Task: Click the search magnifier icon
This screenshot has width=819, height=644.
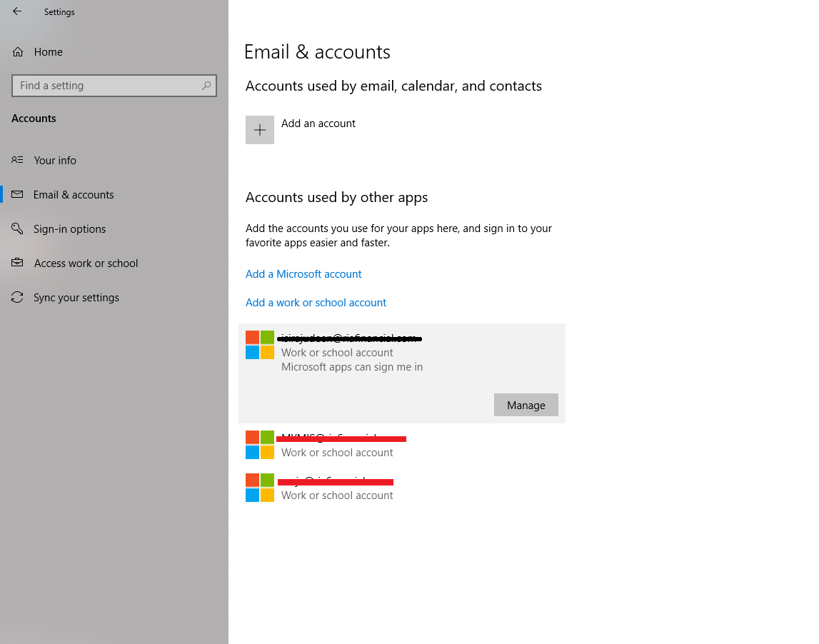Action: click(206, 85)
